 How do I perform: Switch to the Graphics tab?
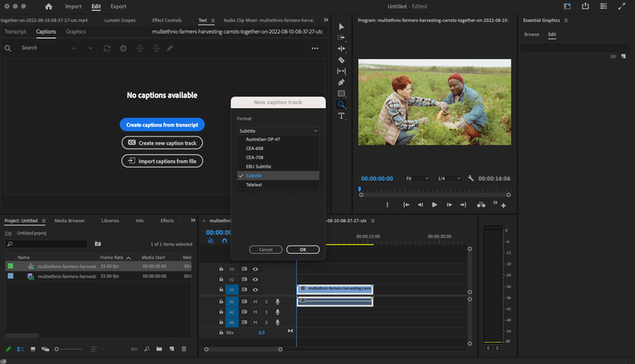[x=75, y=31]
